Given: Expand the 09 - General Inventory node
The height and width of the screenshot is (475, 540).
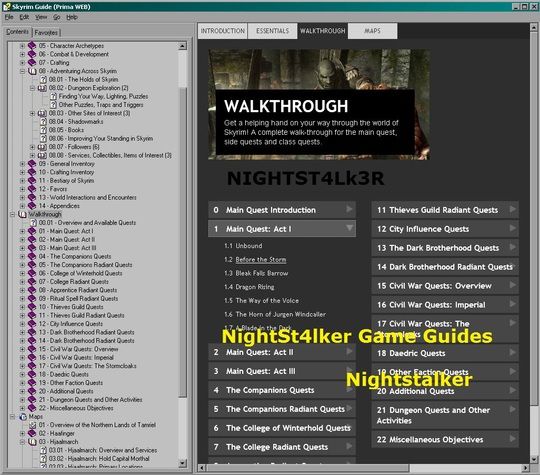Looking at the screenshot, I should (22, 164).
